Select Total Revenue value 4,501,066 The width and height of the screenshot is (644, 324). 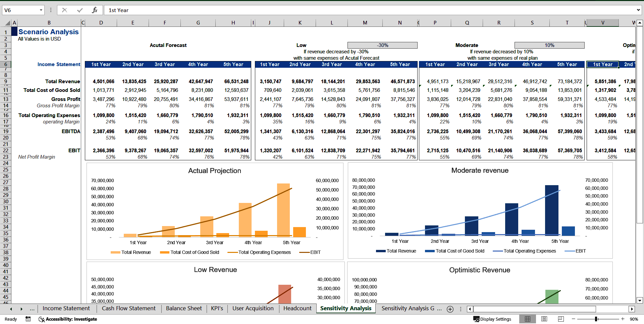click(104, 82)
